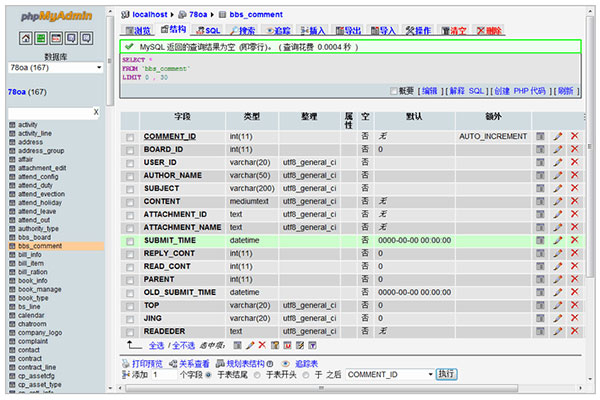Clear the sidebar filter with X
Image resolution: width=600 pixels, height=400 pixels.
tap(96, 112)
